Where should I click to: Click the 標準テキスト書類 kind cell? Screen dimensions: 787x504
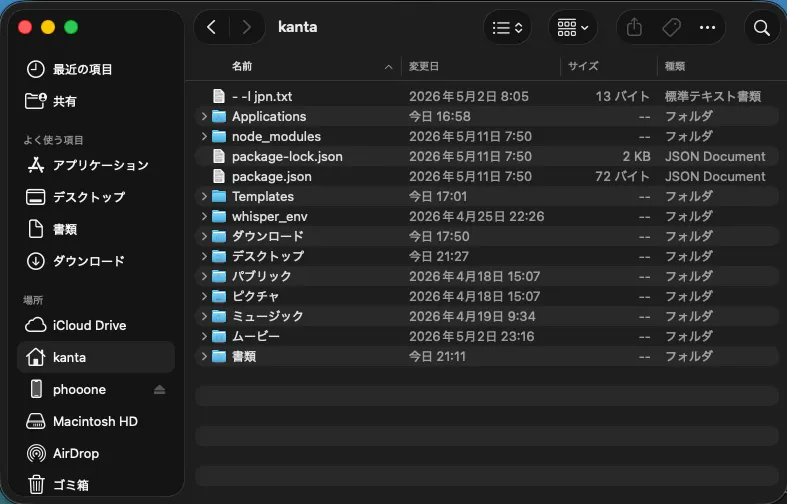click(x=713, y=96)
